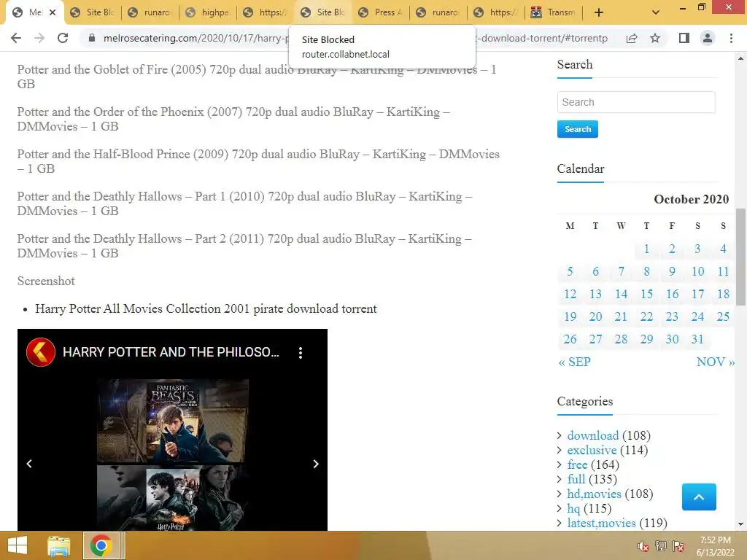
Task: Click the scrollbar down arrow
Action: point(740,524)
